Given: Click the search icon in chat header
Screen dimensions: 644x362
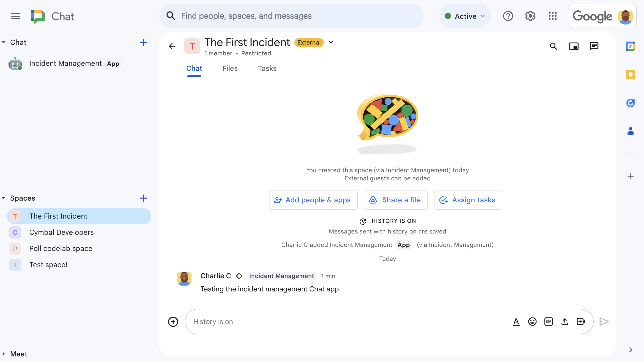Looking at the screenshot, I should point(554,46).
